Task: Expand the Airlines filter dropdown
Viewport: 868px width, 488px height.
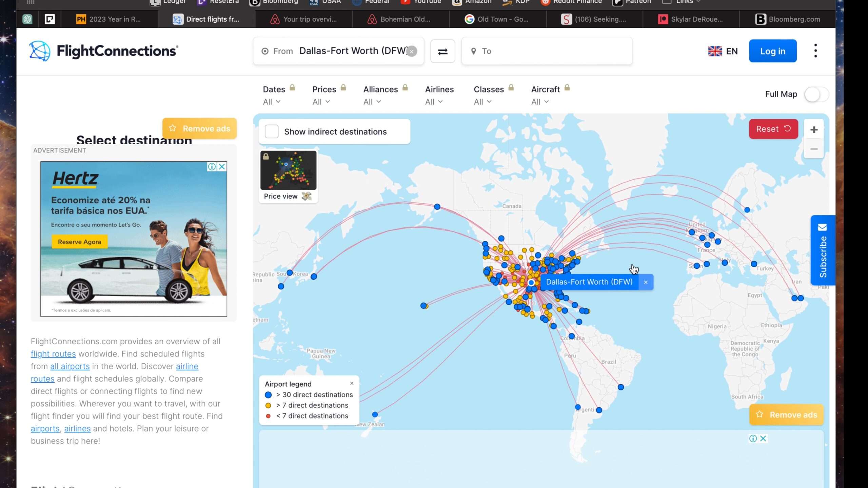Action: 434,102
